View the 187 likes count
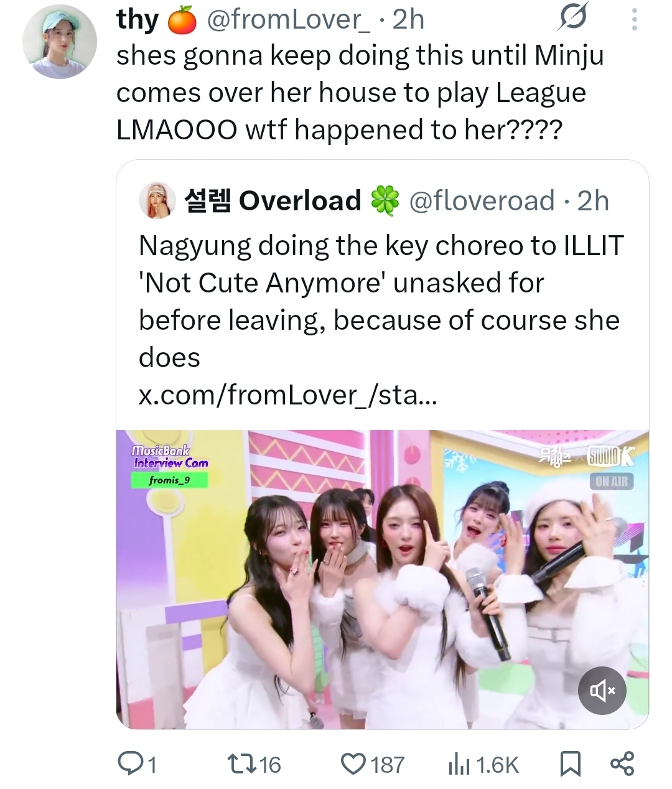The width and height of the screenshot is (672, 789). click(x=388, y=764)
